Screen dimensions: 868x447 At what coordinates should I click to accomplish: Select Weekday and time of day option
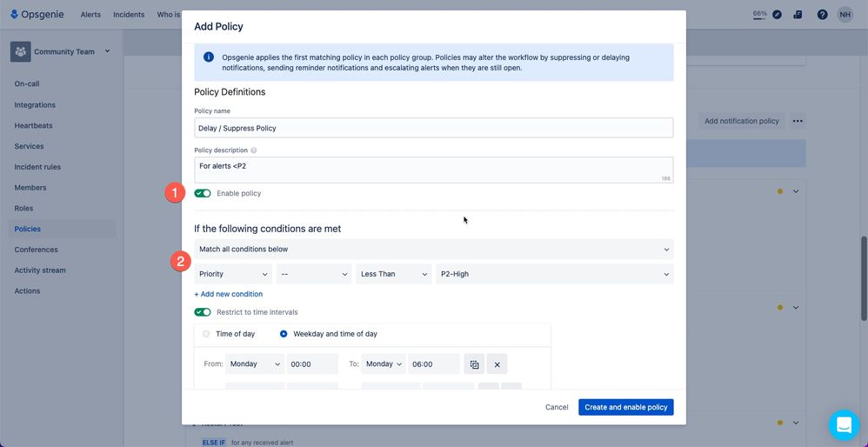[x=284, y=334]
